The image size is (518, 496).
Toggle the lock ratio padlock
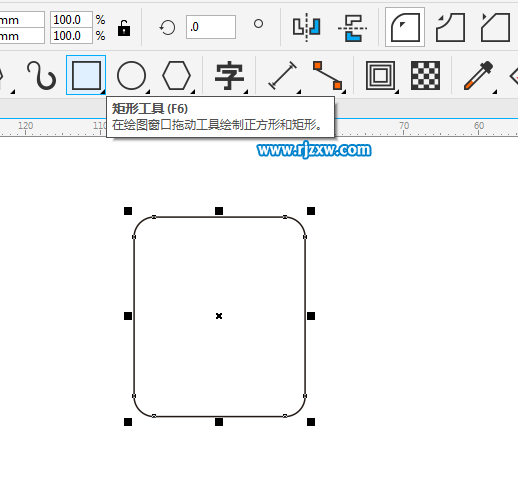click(124, 28)
